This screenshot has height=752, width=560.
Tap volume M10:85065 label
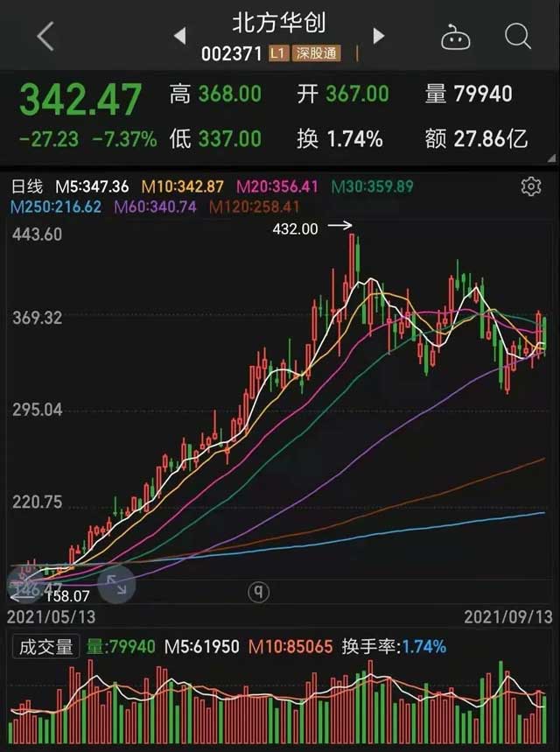(x=290, y=646)
